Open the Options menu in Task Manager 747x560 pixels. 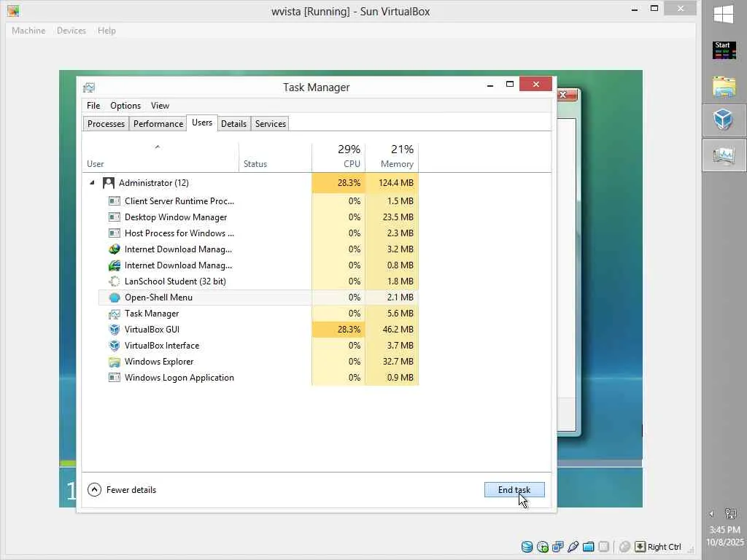pyautogui.click(x=125, y=106)
